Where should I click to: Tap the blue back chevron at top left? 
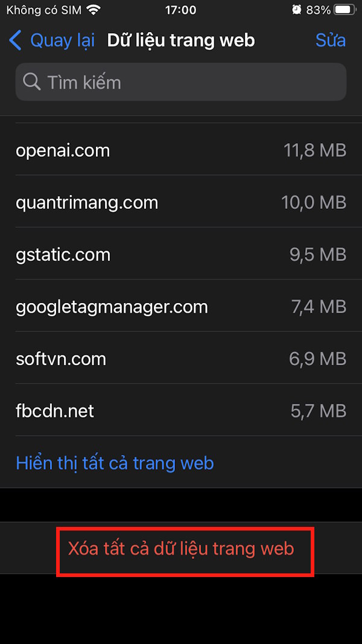15,40
